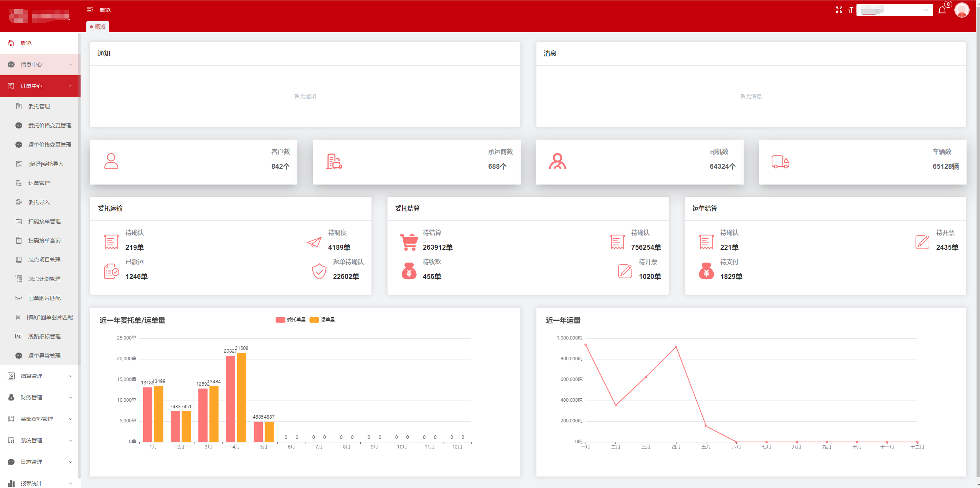The image size is (980, 488).
Task: Click the 四月 data point on line chart
Action: click(x=676, y=347)
